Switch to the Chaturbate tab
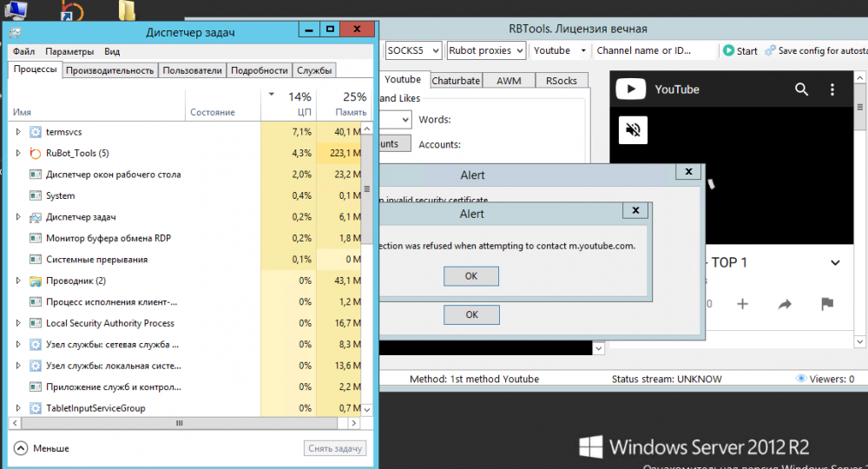The height and width of the screenshot is (469, 868). pyautogui.click(x=456, y=81)
